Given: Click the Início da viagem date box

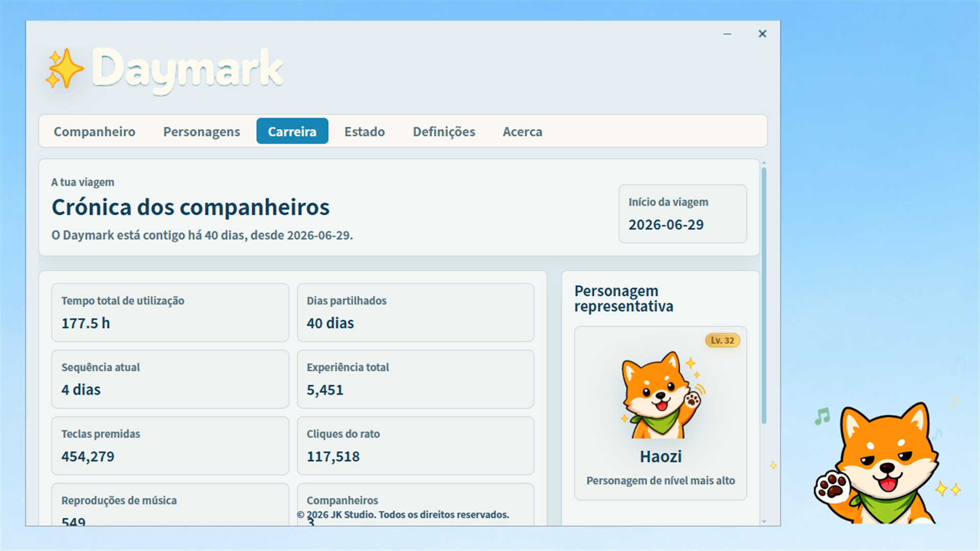Looking at the screenshot, I should (682, 214).
